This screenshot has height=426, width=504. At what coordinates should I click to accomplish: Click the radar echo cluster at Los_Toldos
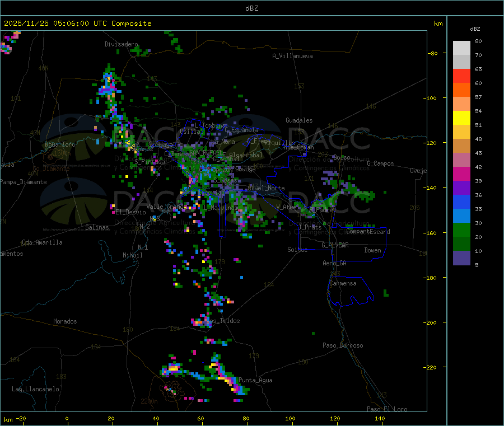coord(202,322)
